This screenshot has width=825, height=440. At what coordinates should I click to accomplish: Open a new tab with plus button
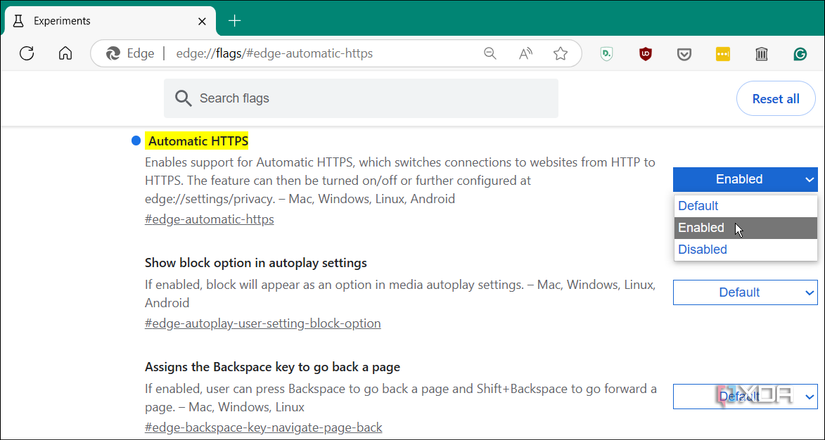point(235,20)
